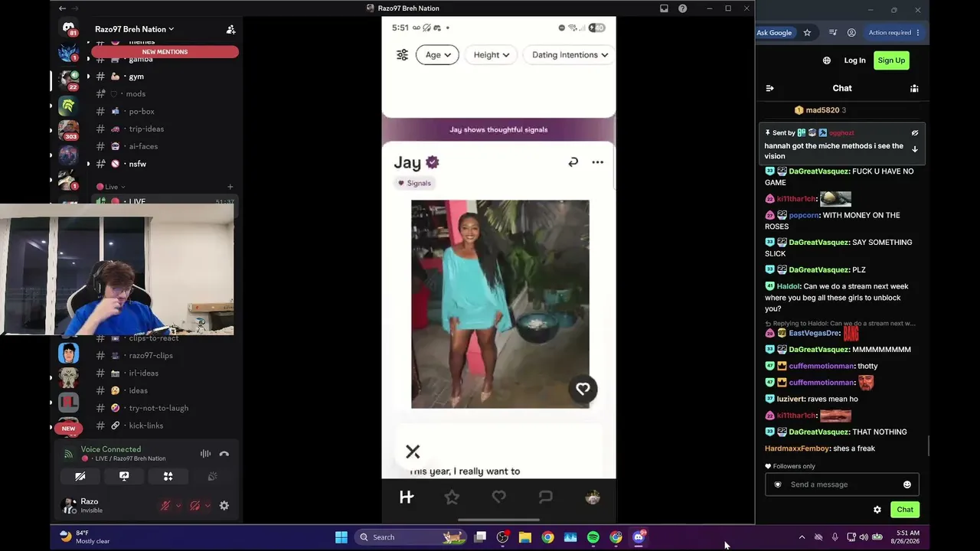Click the undo arrow on Jay's profile
The image size is (980, 551).
coord(573,162)
